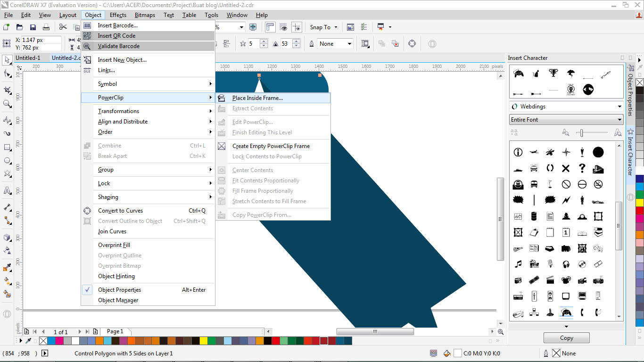
Task: Open the Effects menu
Action: tap(118, 15)
